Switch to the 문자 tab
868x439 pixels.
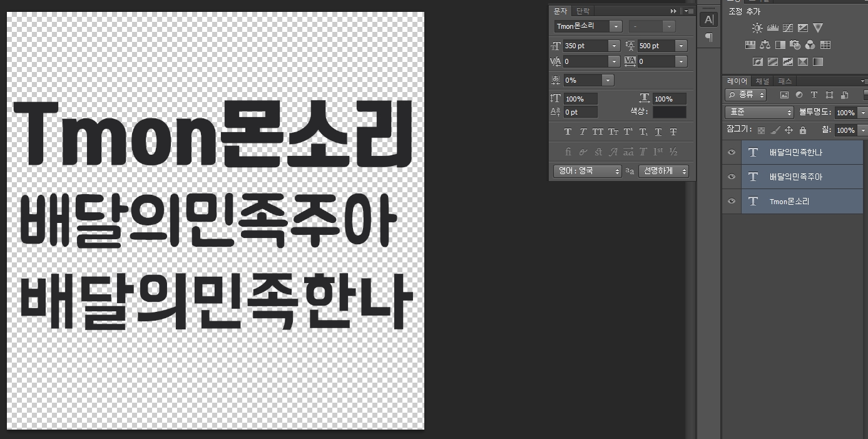560,11
